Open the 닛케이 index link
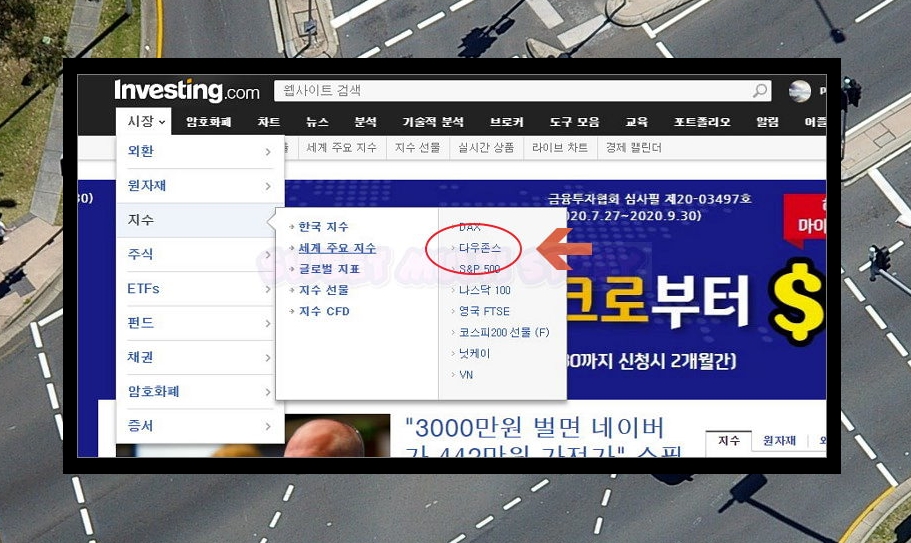 [474, 353]
